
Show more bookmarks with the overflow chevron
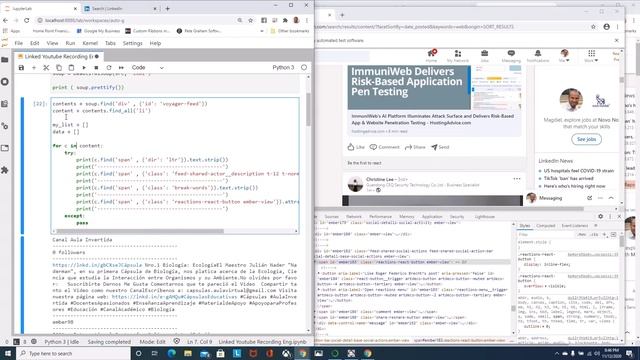pyautogui.click(x=262, y=31)
